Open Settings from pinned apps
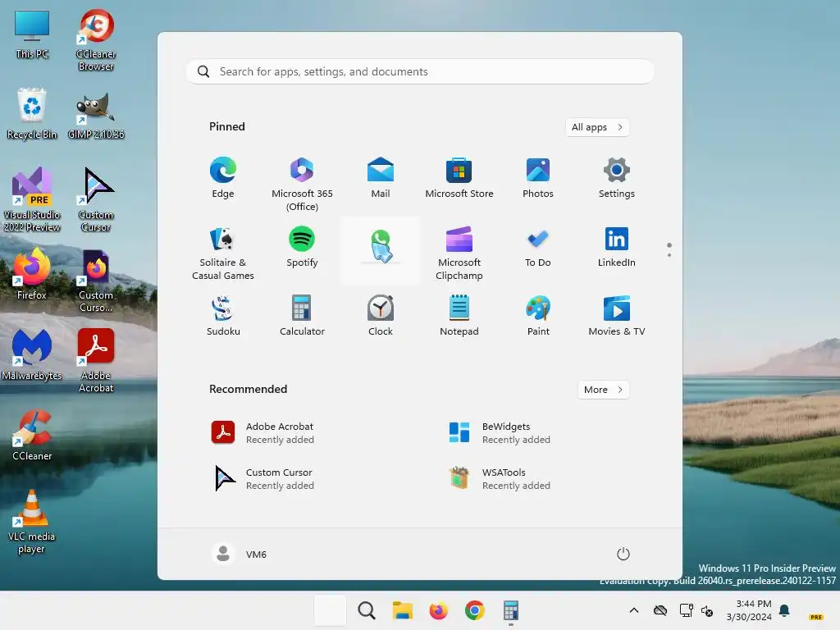The width and height of the screenshot is (840, 630). point(617,178)
